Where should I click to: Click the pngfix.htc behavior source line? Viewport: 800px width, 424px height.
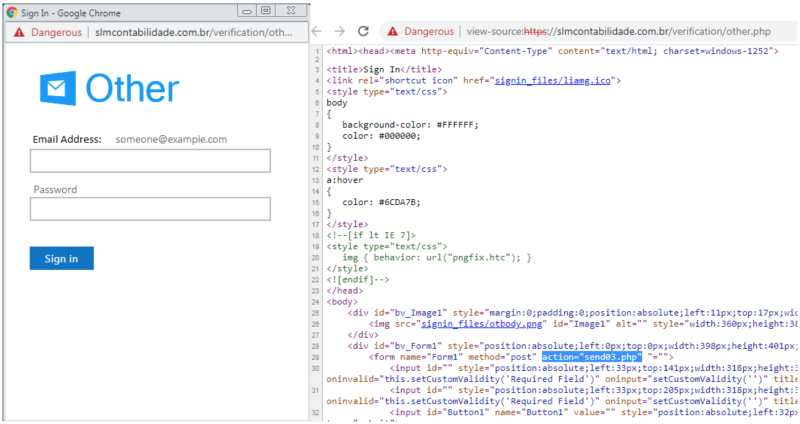point(437,258)
